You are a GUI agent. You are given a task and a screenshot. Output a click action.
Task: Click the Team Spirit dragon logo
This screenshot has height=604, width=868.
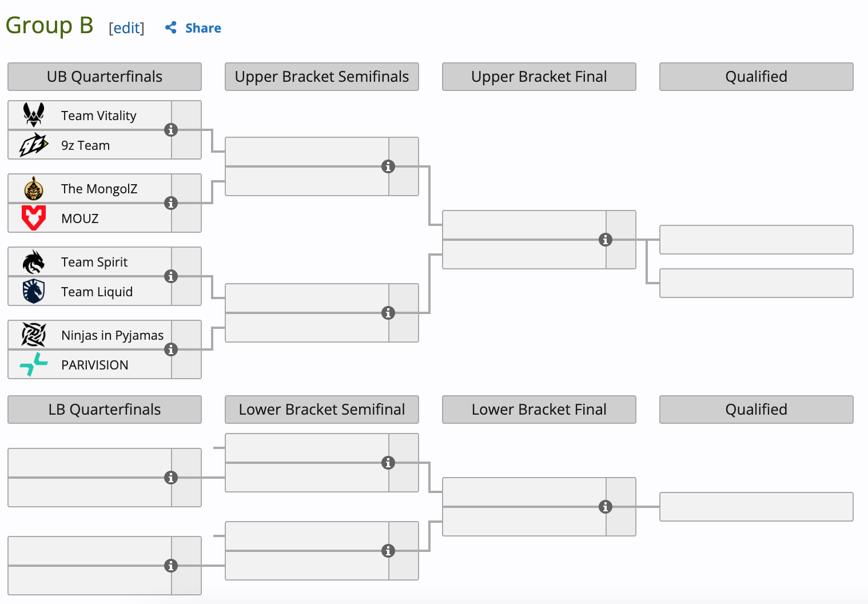pos(34,262)
